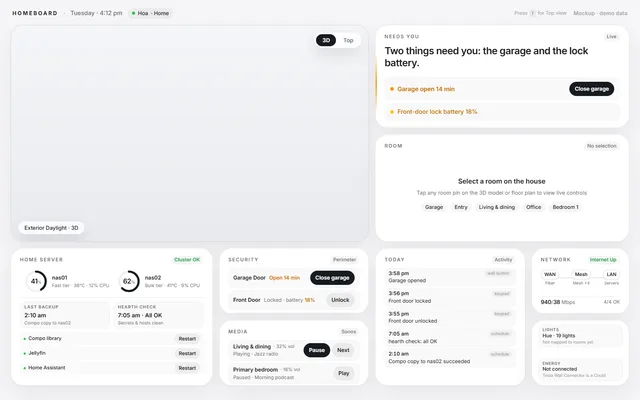Click the Cluster OK status badge
The image size is (640, 400).
click(187, 260)
